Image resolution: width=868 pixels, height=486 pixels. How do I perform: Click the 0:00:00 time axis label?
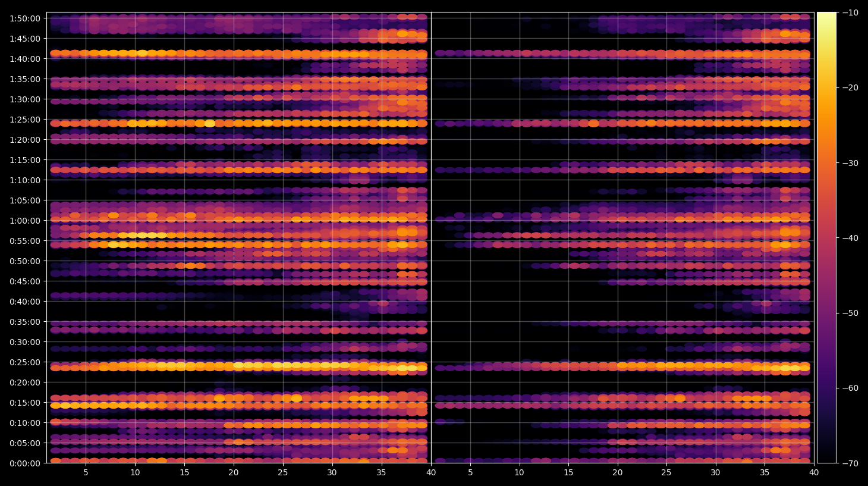click(x=25, y=463)
